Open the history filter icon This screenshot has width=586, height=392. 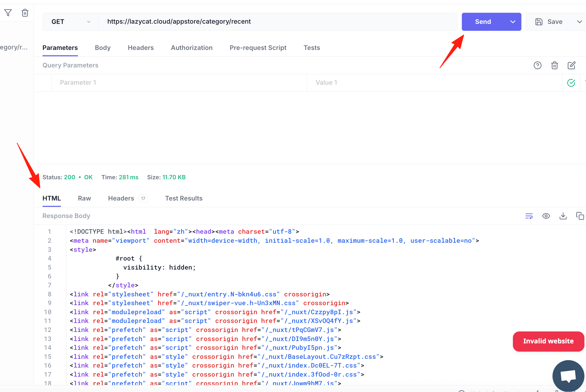point(8,12)
